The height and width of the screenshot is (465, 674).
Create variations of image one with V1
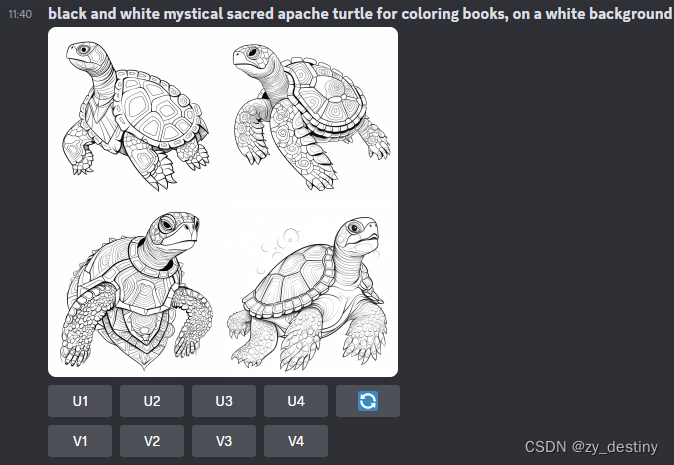coord(80,441)
